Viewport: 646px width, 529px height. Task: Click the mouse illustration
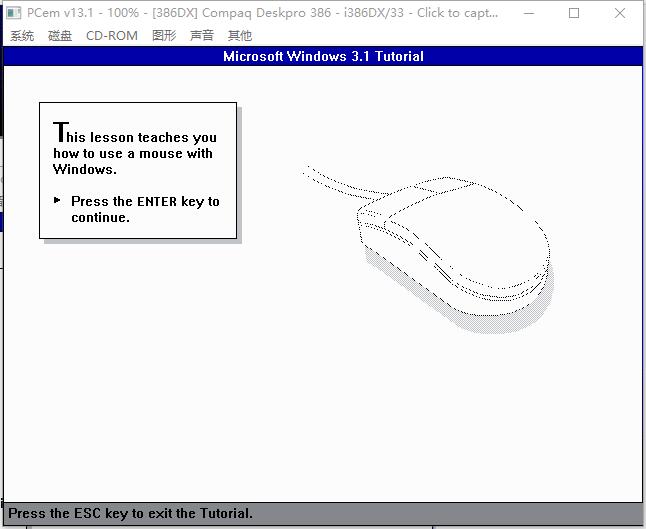click(x=428, y=249)
